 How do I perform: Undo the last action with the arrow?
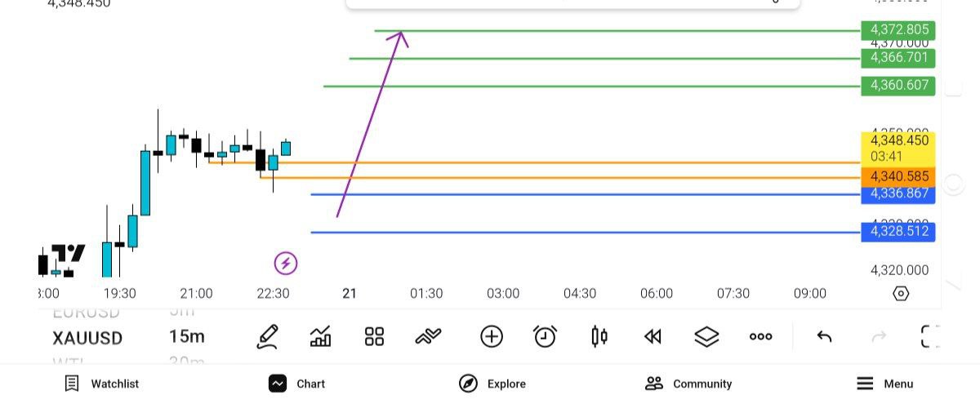[x=824, y=336]
